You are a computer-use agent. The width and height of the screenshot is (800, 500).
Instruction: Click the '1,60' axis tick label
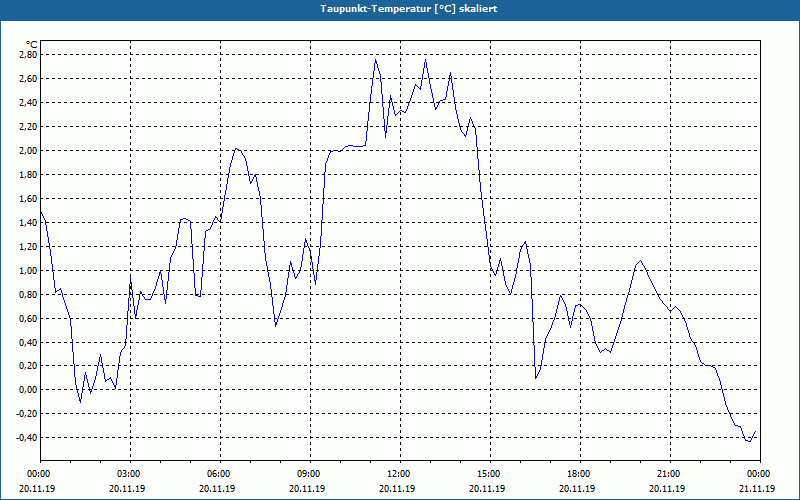point(28,198)
